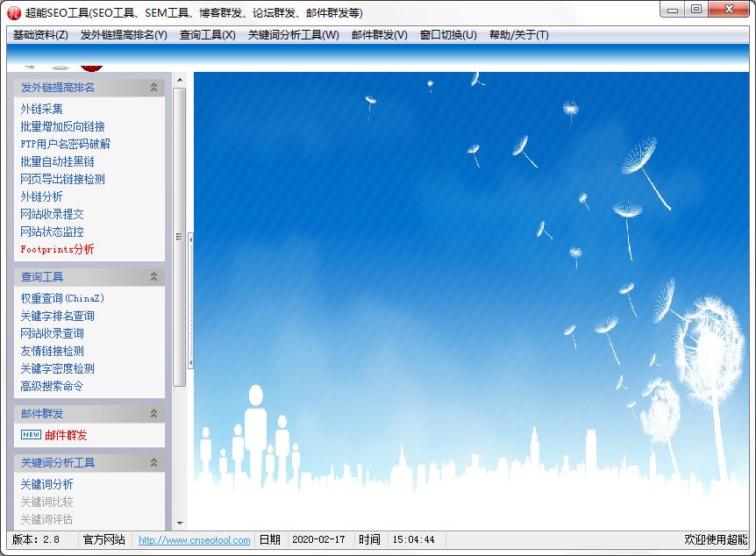Open 高级搜索命令 tool
756x556 pixels.
pos(52,386)
